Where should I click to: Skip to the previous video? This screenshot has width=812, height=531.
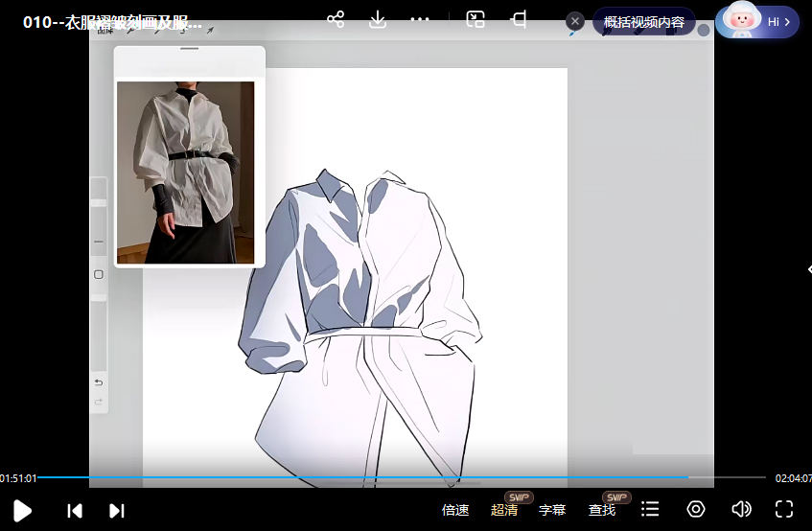[x=75, y=511]
